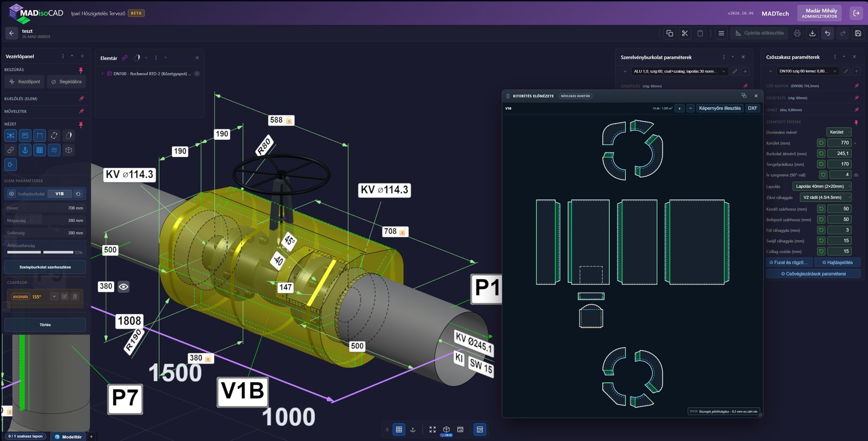This screenshot has width=868, height=441.
Task: Click the clipboard paste icon
Action: 700,33
